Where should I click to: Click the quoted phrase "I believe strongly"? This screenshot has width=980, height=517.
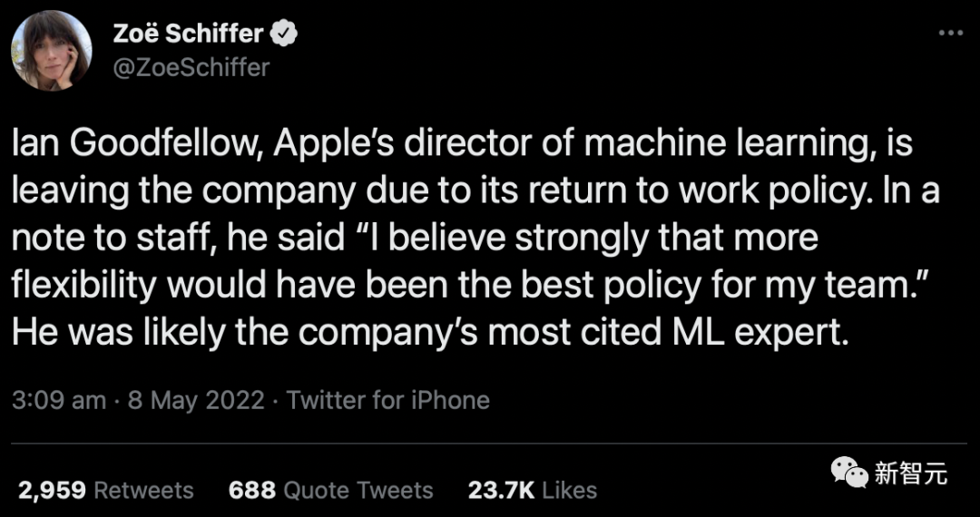[449, 239]
